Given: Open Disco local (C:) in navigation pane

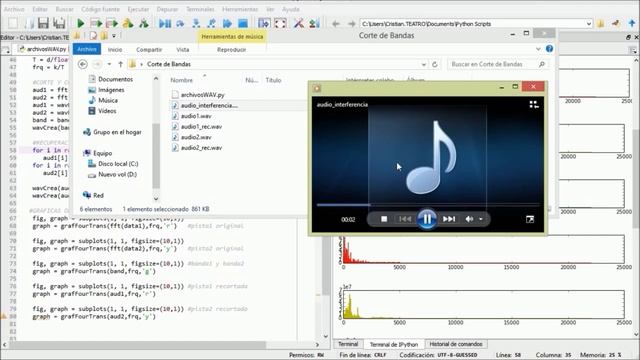Looking at the screenshot, I should [118, 164].
